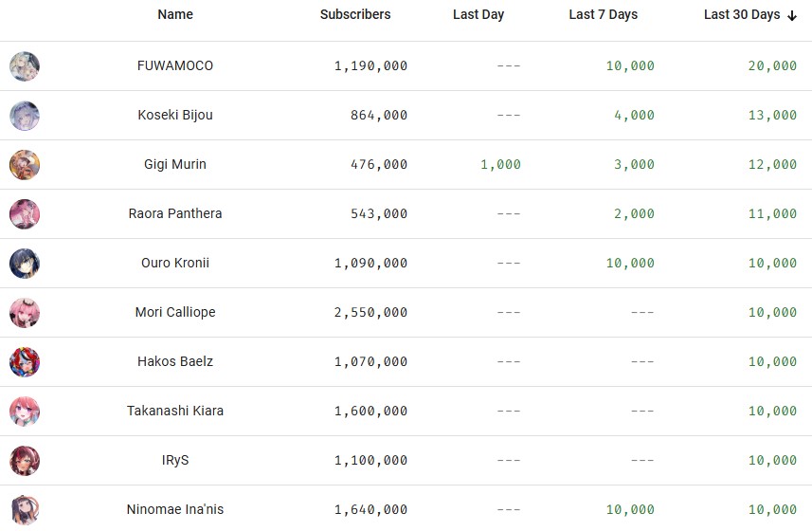Sort by the Last 7 Days column

coord(603,14)
